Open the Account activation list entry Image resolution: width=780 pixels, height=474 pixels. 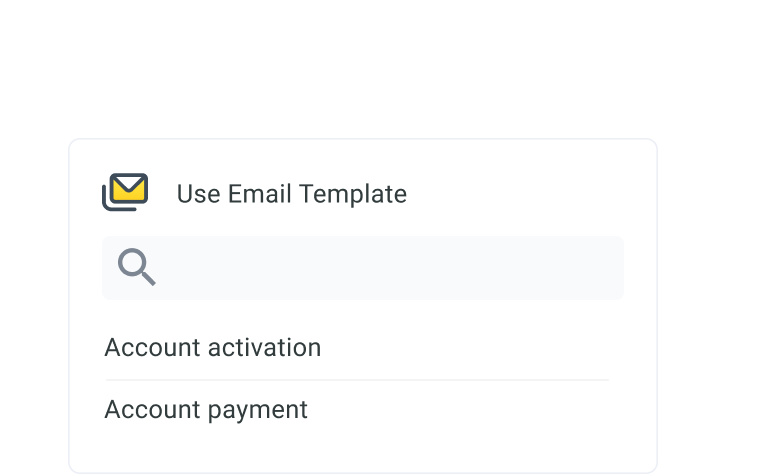point(213,348)
